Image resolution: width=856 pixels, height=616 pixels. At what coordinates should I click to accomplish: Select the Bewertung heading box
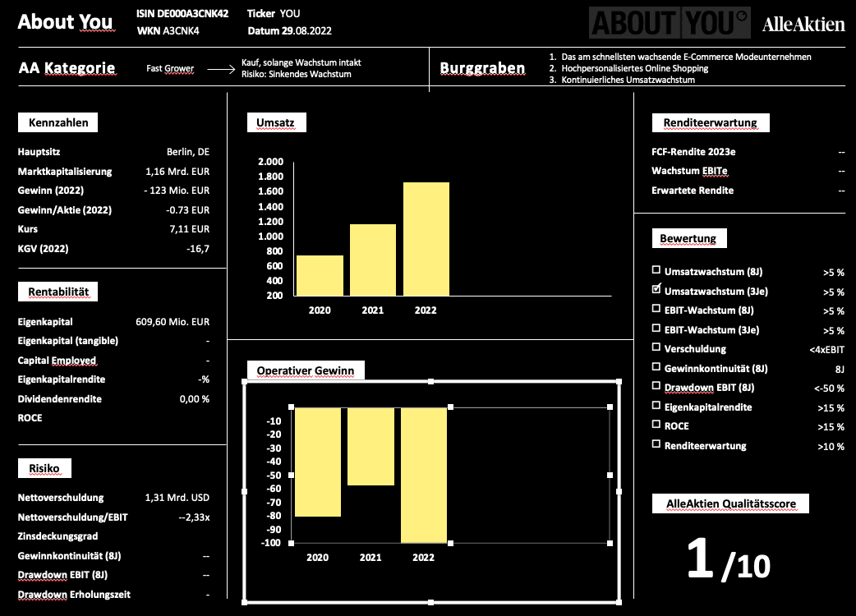click(x=689, y=238)
